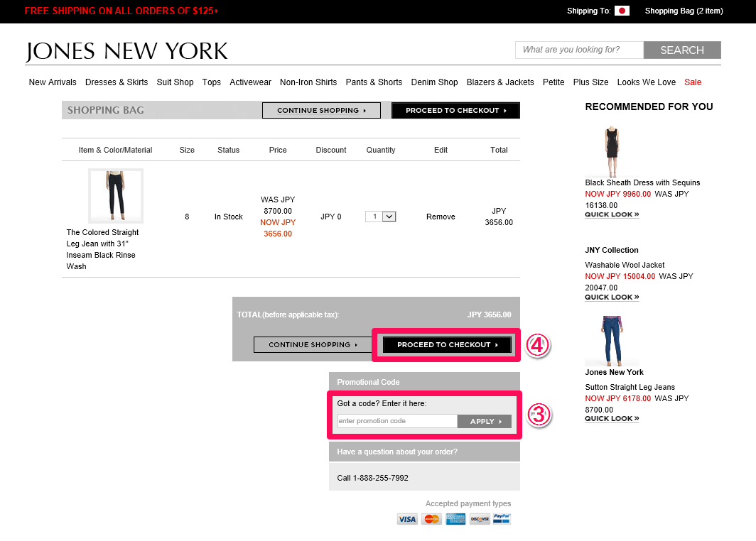Click the Shipping To label

(x=589, y=11)
